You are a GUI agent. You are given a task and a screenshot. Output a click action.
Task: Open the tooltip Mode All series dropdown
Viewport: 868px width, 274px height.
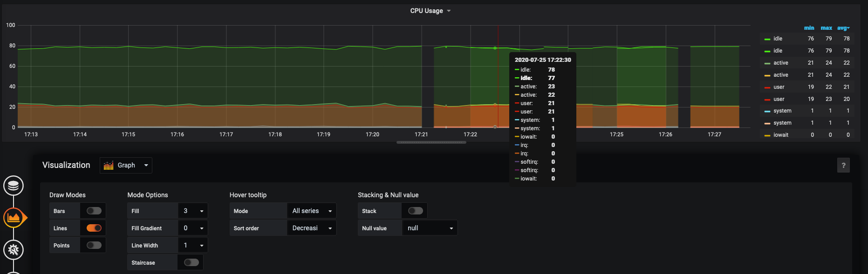point(312,211)
